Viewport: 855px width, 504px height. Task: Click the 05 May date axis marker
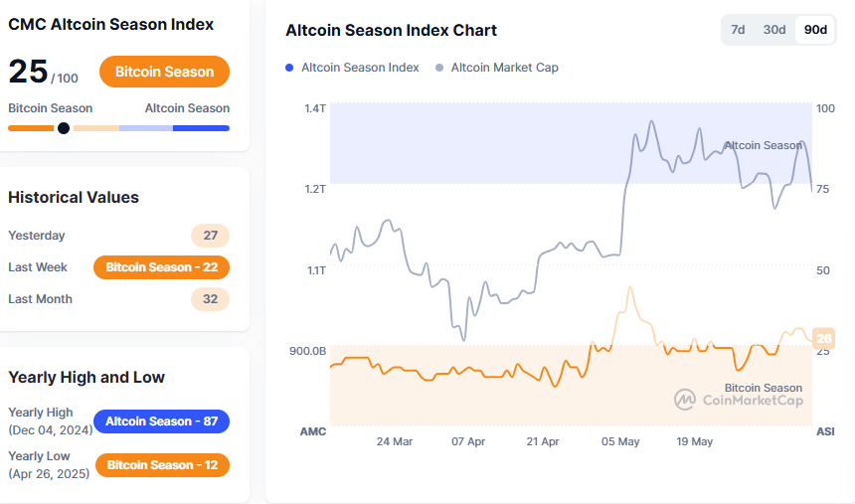pyautogui.click(x=620, y=441)
